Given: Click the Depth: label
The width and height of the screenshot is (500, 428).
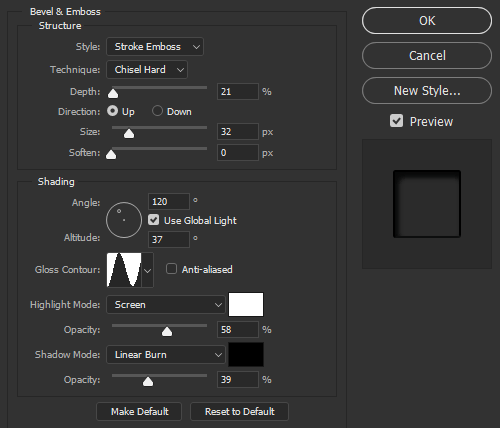Looking at the screenshot, I should pos(85,92).
